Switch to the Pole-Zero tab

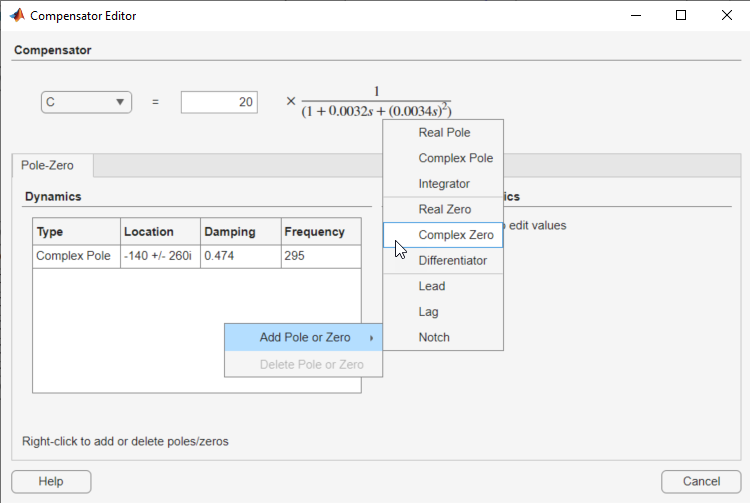[47, 165]
